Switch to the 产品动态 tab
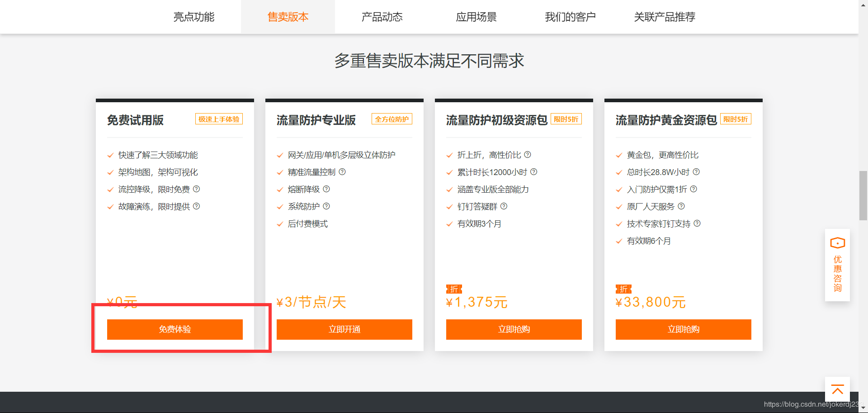868x413 pixels. pyautogui.click(x=382, y=17)
